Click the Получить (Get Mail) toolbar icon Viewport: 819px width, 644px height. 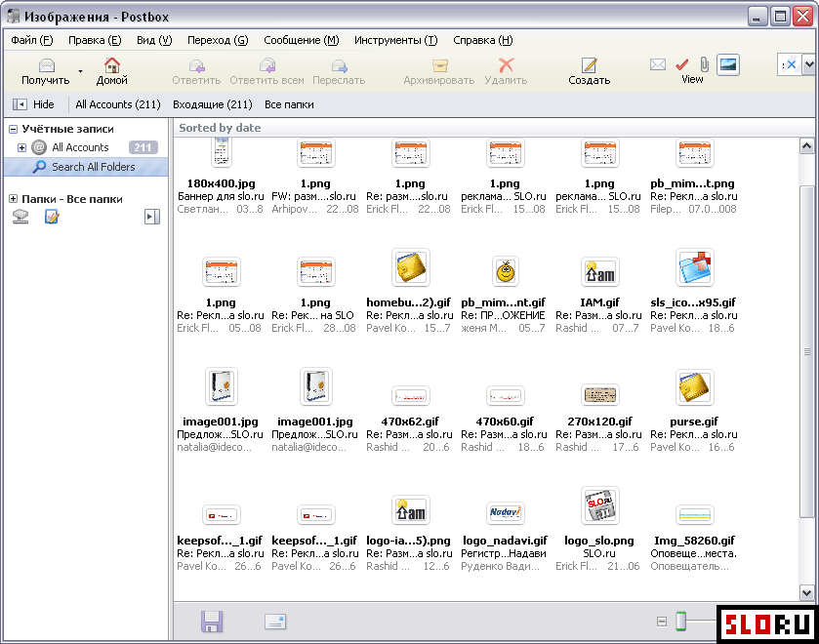point(45,66)
